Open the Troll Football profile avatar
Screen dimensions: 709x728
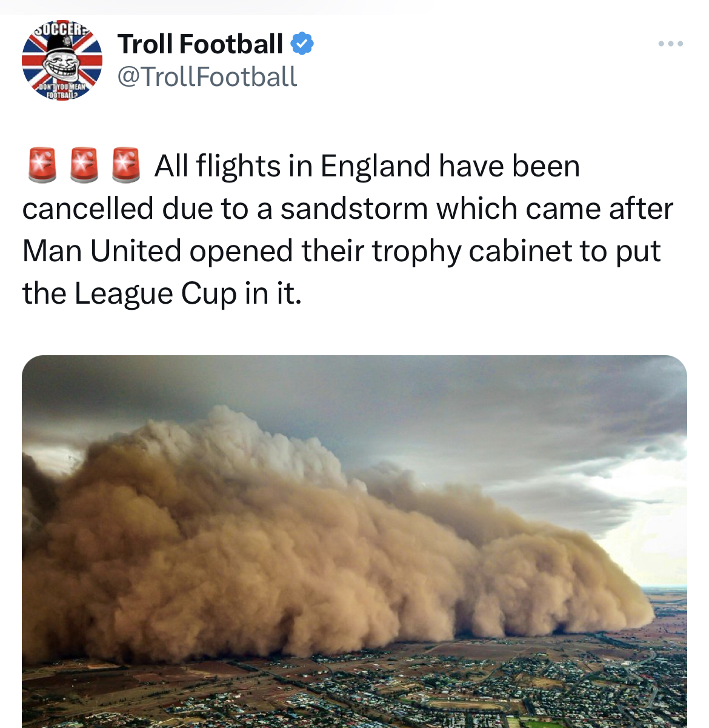[x=62, y=61]
